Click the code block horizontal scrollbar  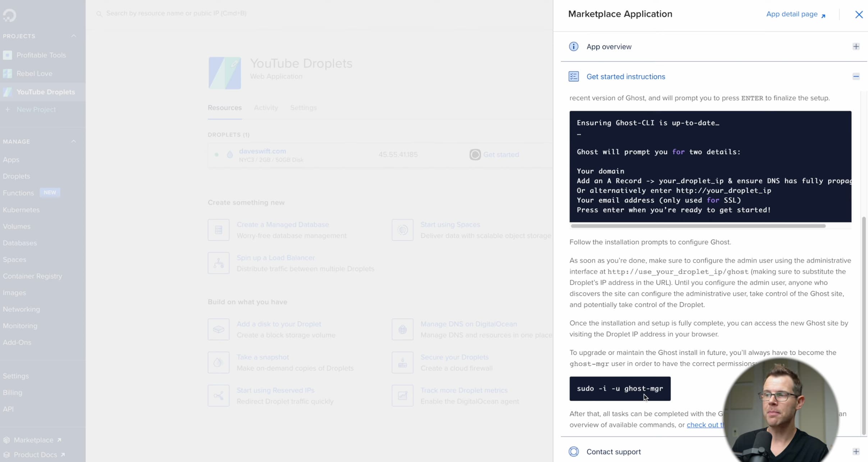coord(698,226)
